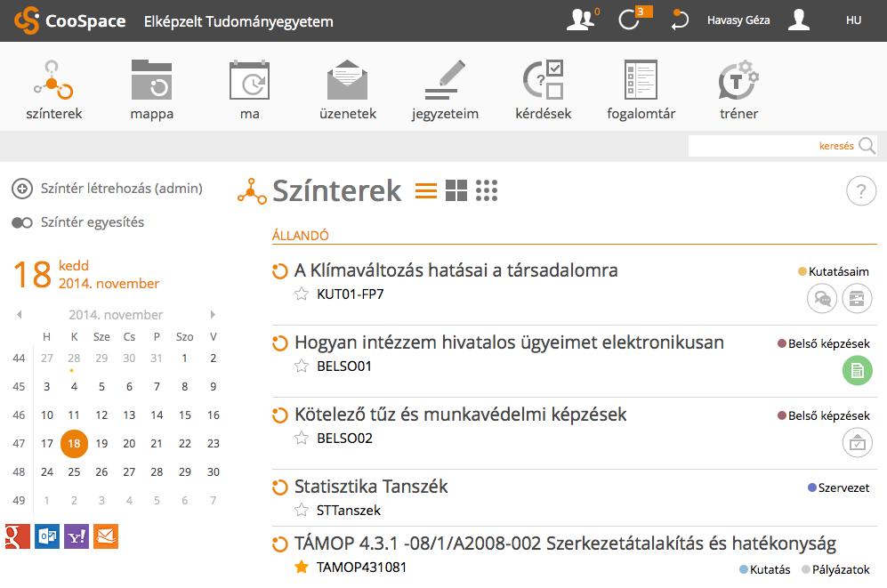
Task: Open Statisztika Tanszék scene
Action: 371,487
